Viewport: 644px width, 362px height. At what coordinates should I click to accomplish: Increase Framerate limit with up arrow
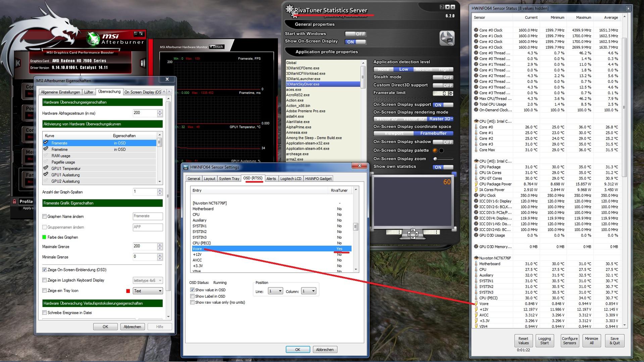tap(451, 92)
